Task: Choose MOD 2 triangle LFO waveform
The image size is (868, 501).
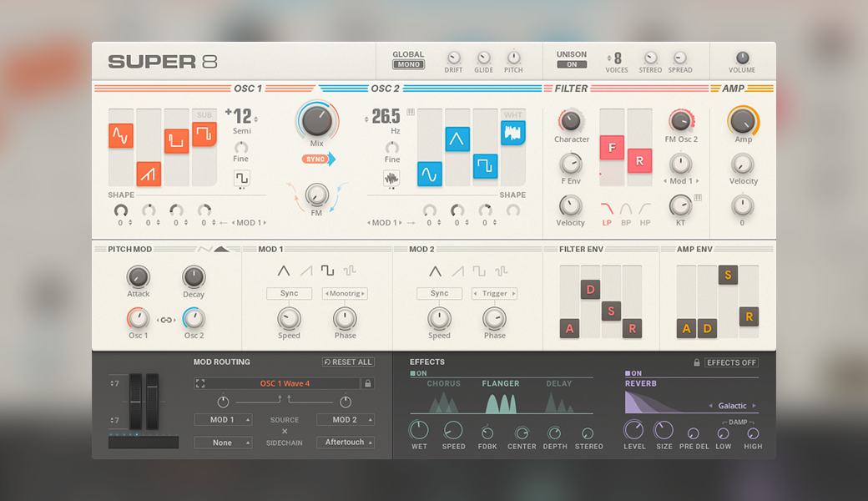Action: point(435,271)
